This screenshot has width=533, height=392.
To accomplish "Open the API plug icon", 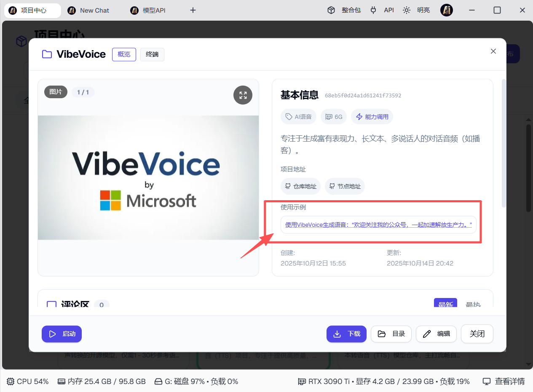I will click(x=373, y=10).
